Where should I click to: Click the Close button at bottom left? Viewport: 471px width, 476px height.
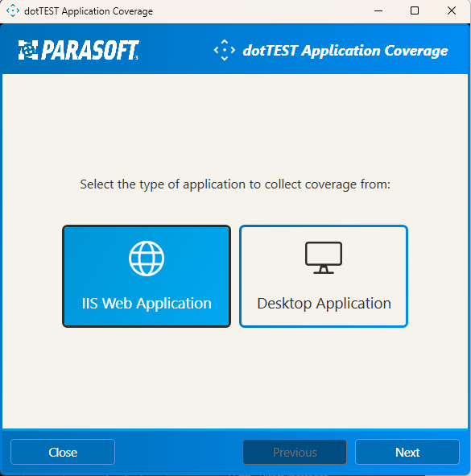pos(63,452)
